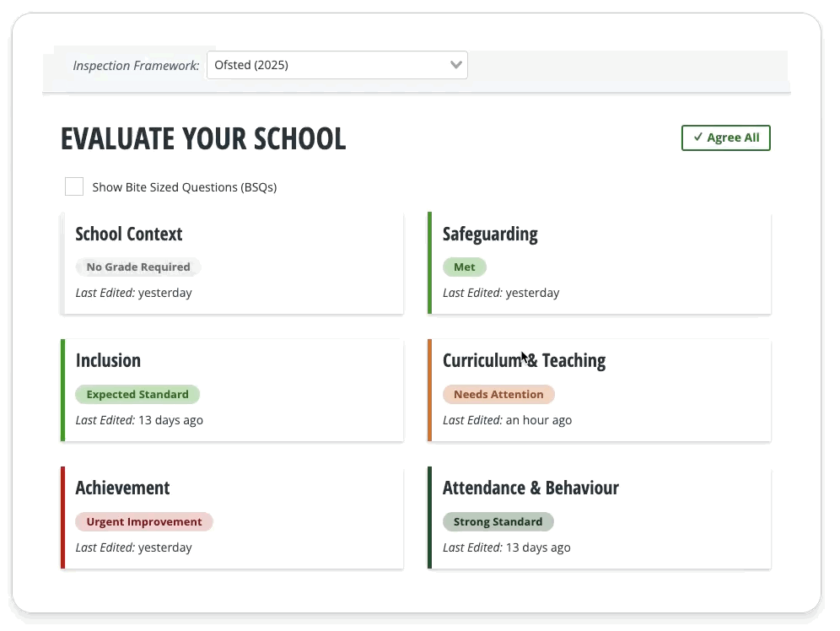Open the Safeguarding section title
Image resolution: width=840 pixels, height=631 pixels.
pos(490,235)
